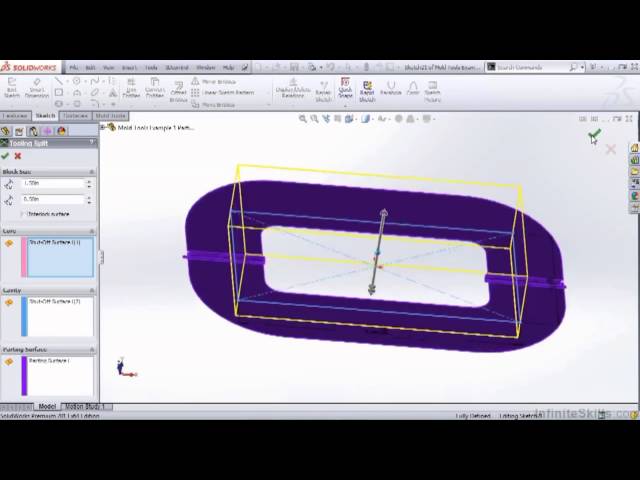Confirm Tooling Split with green checkmark in panel

click(x=5, y=156)
